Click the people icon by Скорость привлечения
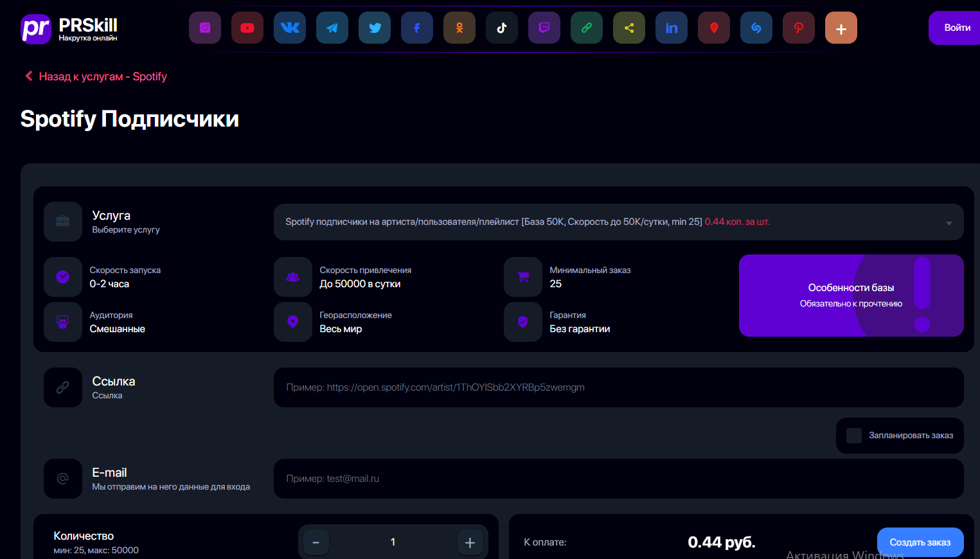Screen dimensions: 980x559 (x=293, y=277)
